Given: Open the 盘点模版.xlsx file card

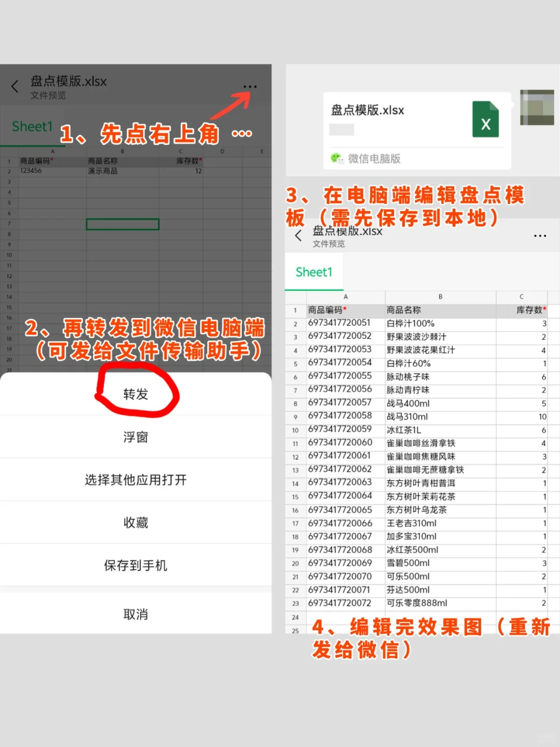Looking at the screenshot, I should click(394, 120).
